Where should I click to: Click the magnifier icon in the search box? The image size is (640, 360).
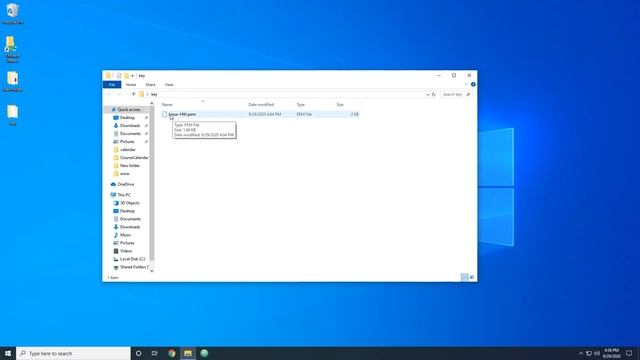[468, 94]
